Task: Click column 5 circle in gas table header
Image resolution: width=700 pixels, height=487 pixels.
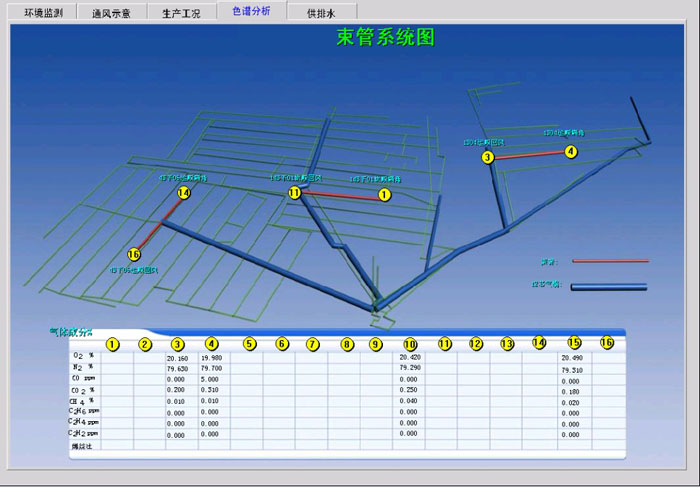Action: (250, 344)
